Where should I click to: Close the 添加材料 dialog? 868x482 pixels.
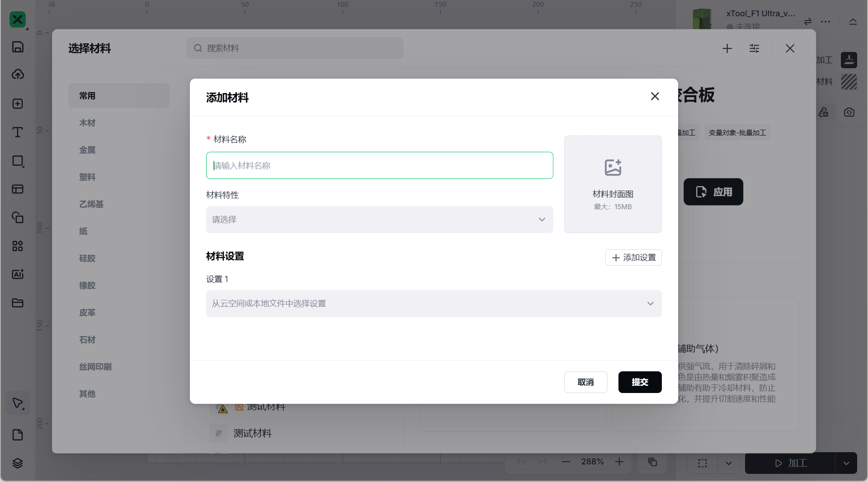655,96
